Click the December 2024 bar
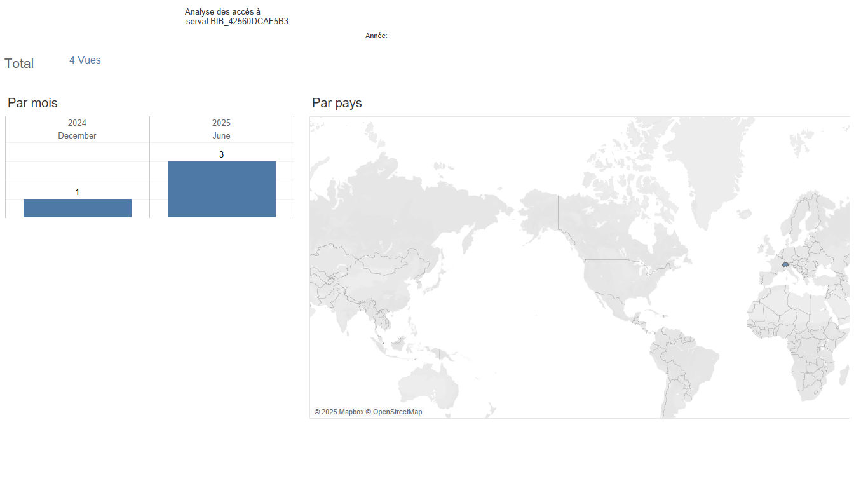868x488 pixels. 78,208
